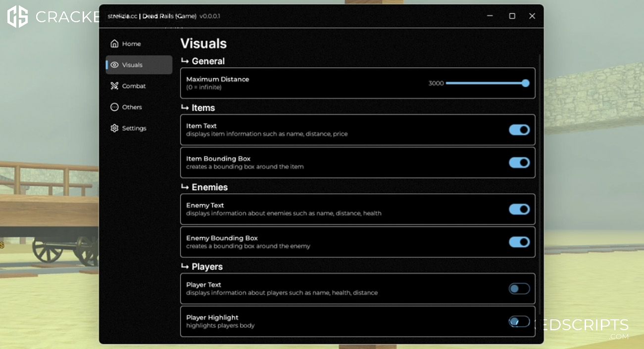Click the Item Text label
Viewport: 644px width, 349px height.
(x=201, y=126)
